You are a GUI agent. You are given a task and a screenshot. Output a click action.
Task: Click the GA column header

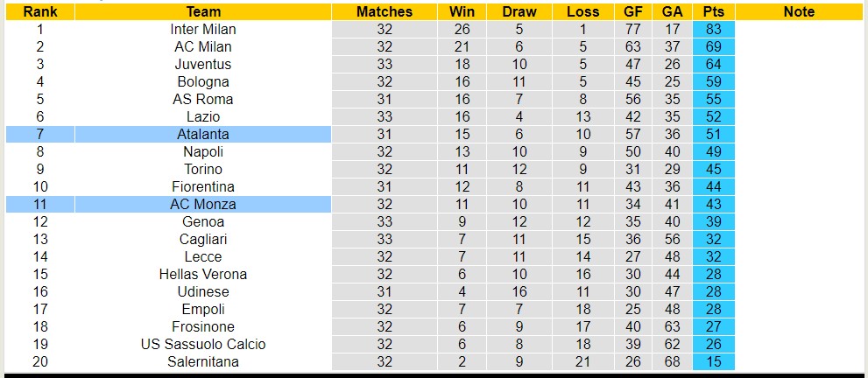[673, 12]
